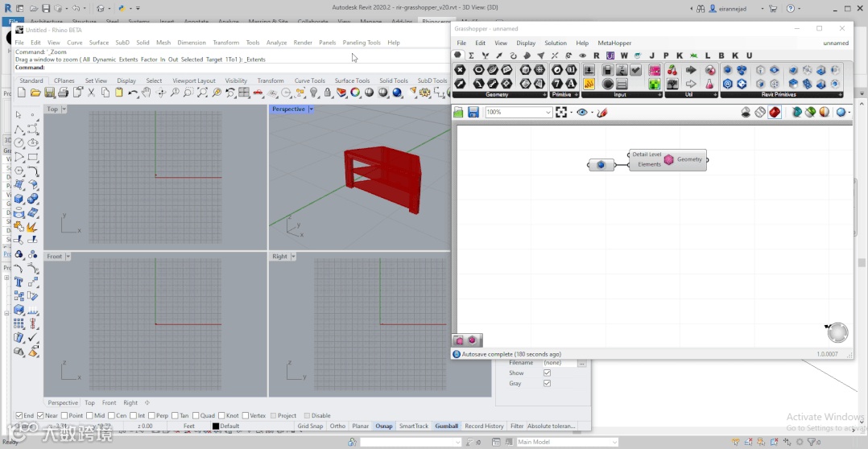Enable the Point osnap checkbox
This screenshot has height=449, width=868.
(x=64, y=416)
